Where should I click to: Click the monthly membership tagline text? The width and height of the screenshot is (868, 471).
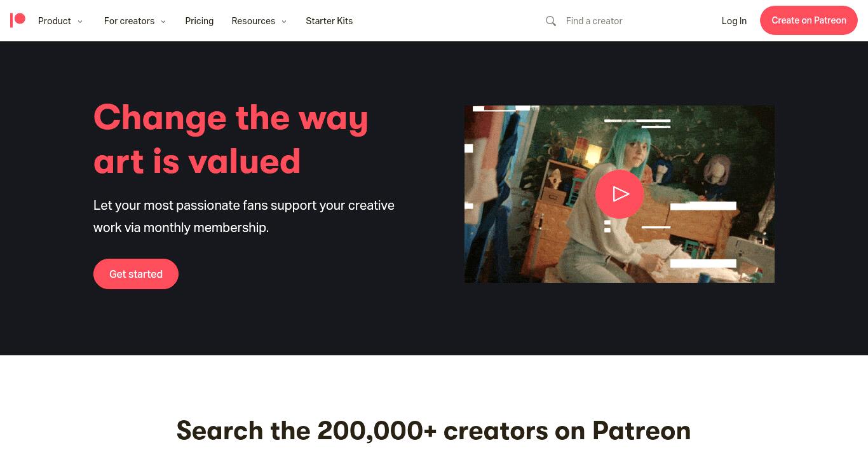click(x=244, y=216)
